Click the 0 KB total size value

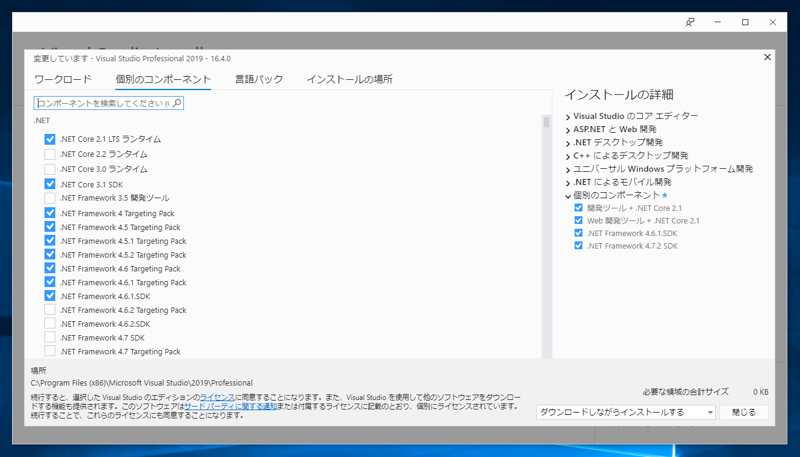[760, 392]
